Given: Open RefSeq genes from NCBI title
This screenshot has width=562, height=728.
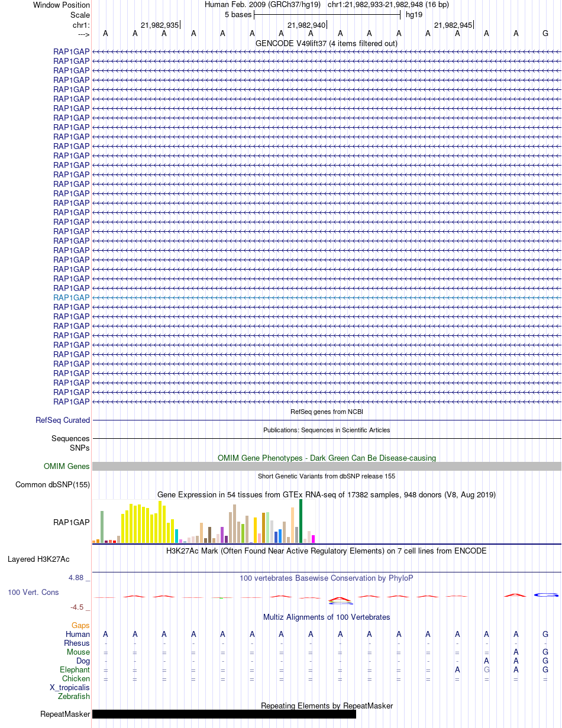Looking at the screenshot, I should (x=327, y=412).
